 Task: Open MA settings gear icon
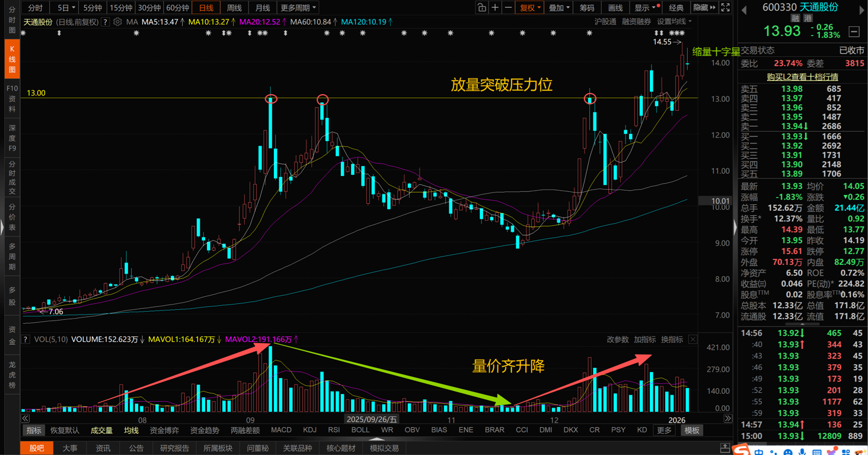point(117,22)
